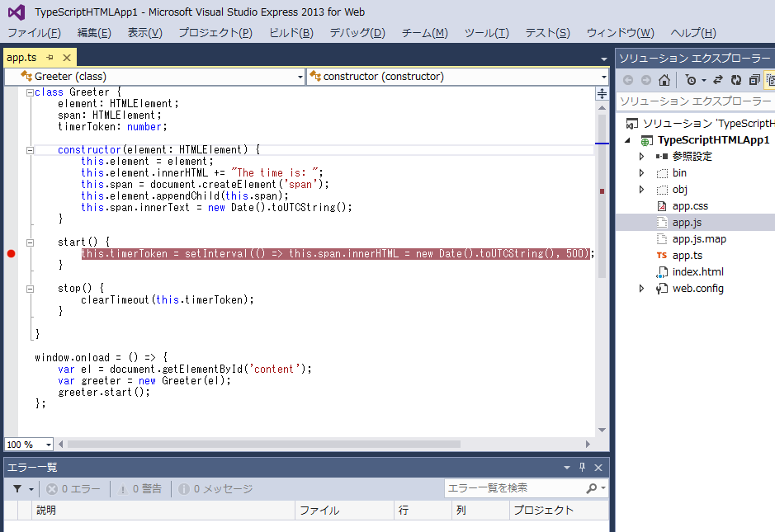Open dropdown arrow beside pending changes filter

(704, 81)
